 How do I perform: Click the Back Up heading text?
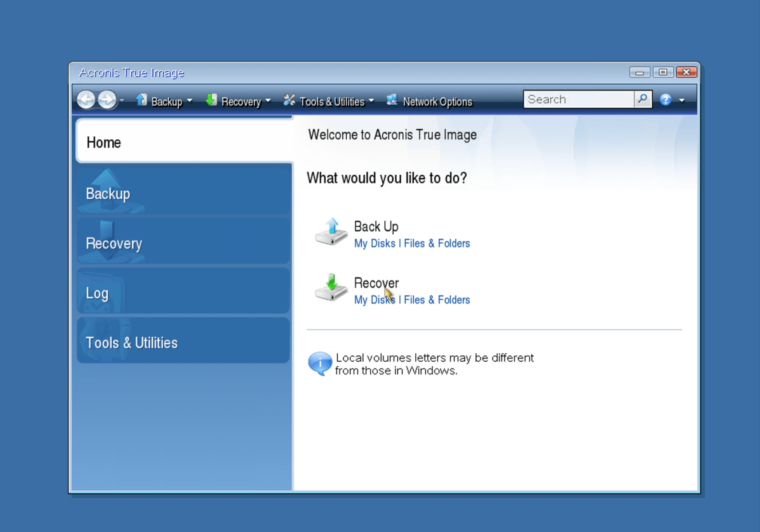click(x=376, y=227)
